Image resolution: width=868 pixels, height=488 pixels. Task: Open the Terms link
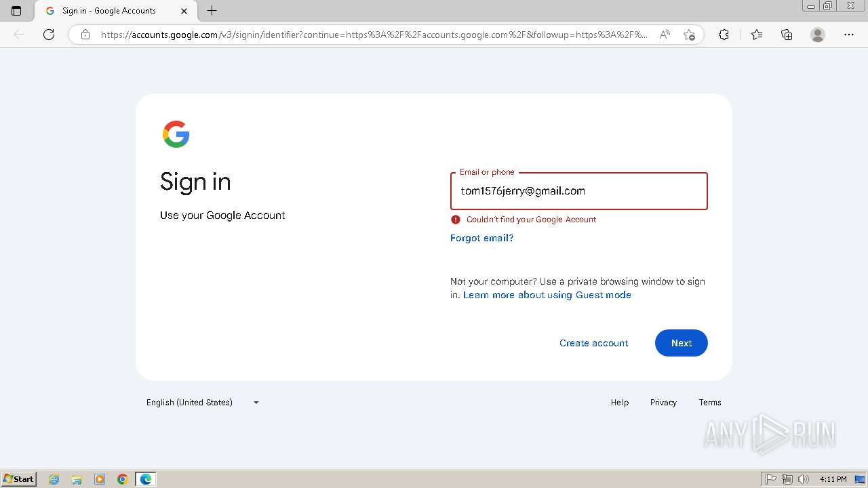coord(710,403)
